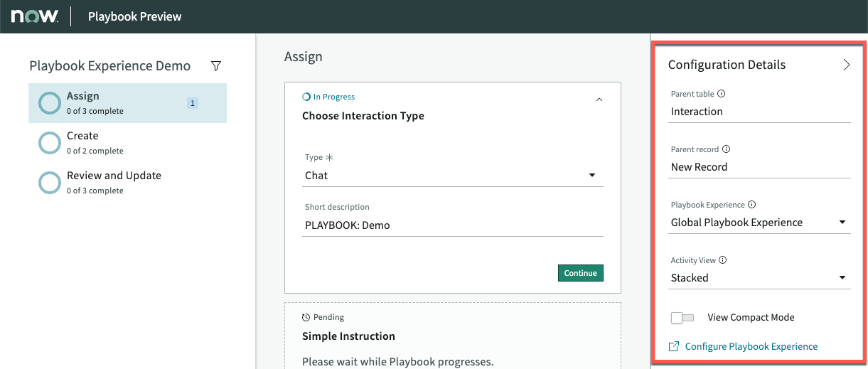Click the Assign heading above the activity cards

[x=304, y=57]
